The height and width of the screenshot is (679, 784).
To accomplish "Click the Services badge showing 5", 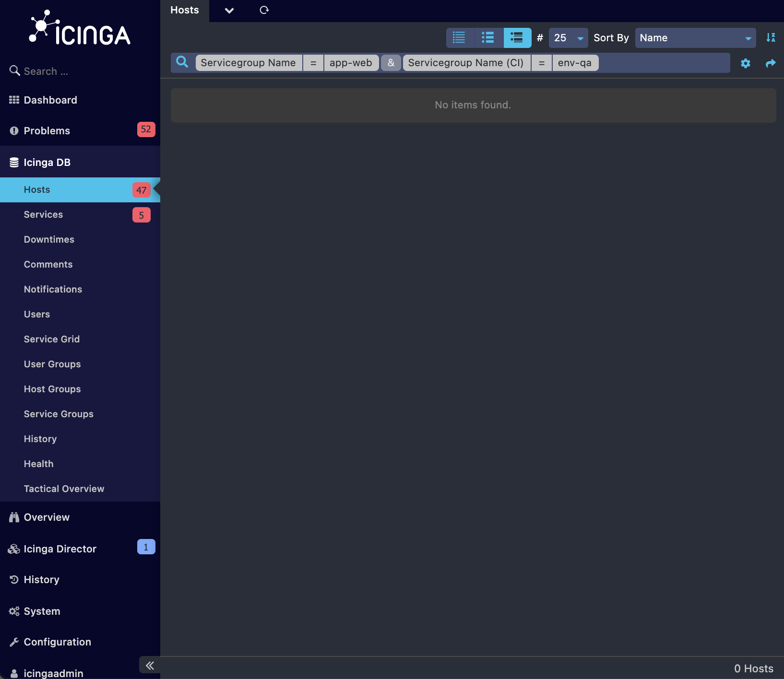I will click(x=141, y=215).
